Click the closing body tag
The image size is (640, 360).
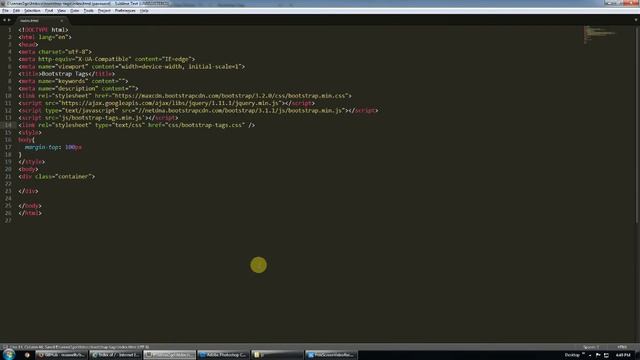(x=30, y=206)
